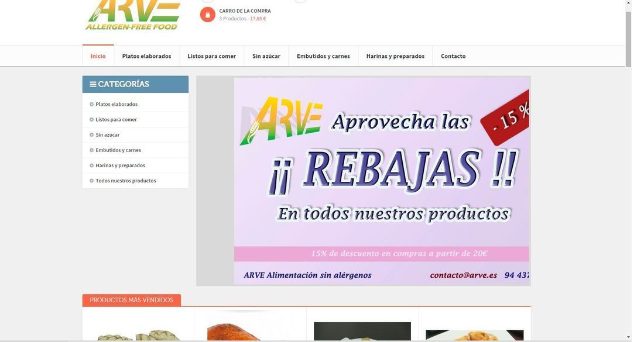Click gear icon beside Embutidos y carnes
The width and height of the screenshot is (644, 342).
click(x=91, y=150)
